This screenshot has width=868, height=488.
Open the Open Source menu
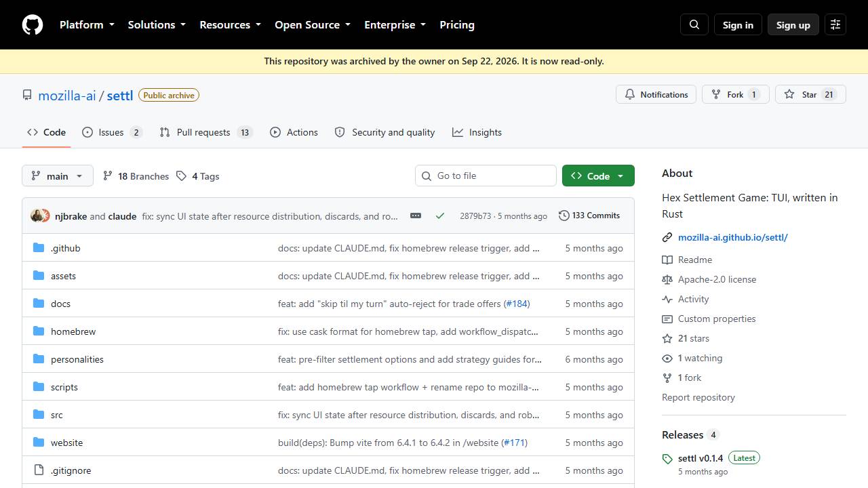313,25
